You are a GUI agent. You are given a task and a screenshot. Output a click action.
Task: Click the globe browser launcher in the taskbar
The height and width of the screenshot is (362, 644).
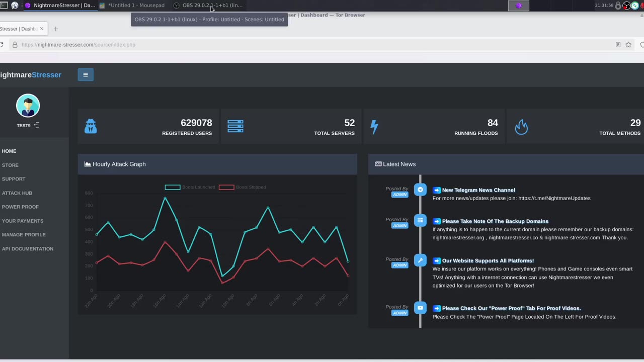15,6
